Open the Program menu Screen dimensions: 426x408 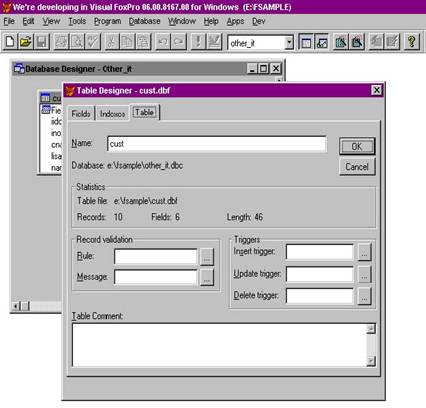(107, 21)
